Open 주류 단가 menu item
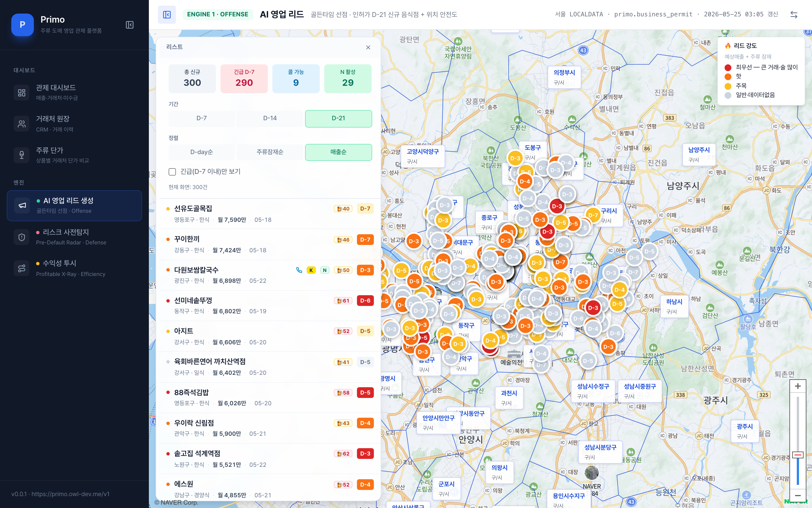 [74, 155]
